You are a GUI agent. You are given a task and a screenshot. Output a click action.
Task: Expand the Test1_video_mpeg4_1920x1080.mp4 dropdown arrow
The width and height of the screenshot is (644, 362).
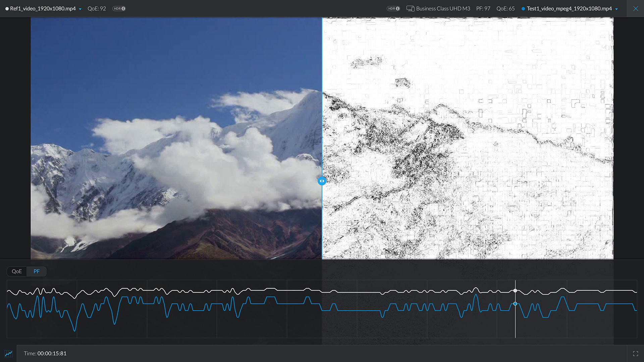click(616, 9)
